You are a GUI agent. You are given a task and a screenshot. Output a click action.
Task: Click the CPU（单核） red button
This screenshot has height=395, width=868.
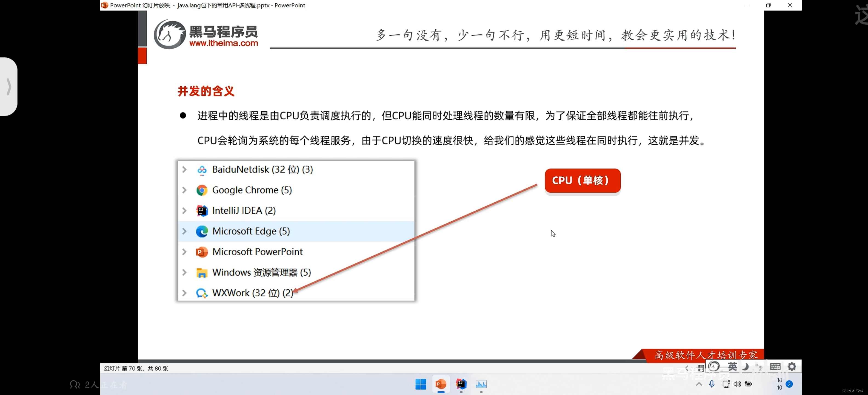(x=582, y=181)
